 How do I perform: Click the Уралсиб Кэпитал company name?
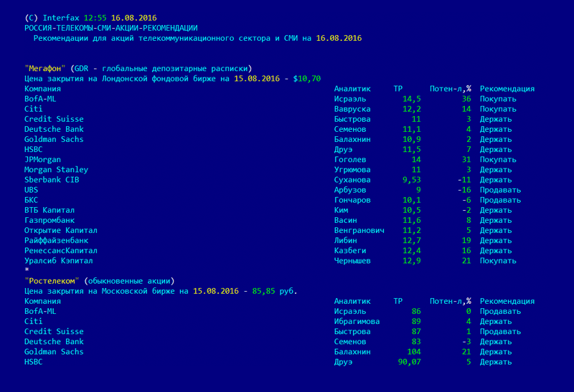tap(59, 261)
